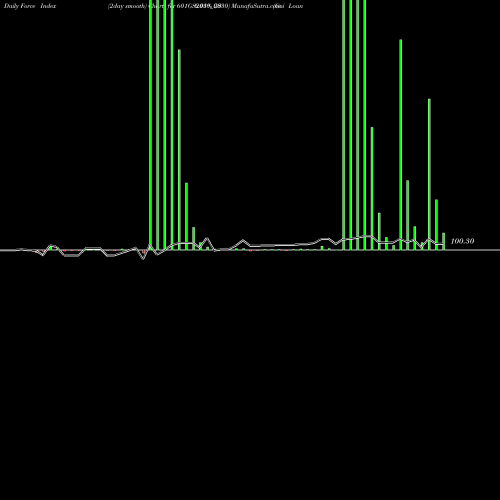Click the 100.30 value label
The width and height of the screenshot is (500, 500).
point(462,241)
